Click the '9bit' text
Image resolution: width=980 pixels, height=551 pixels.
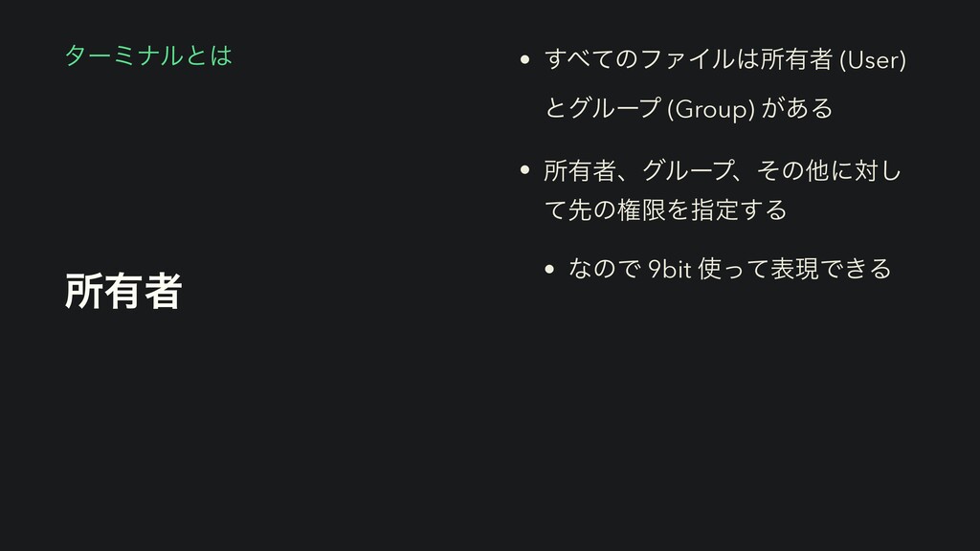668,270
